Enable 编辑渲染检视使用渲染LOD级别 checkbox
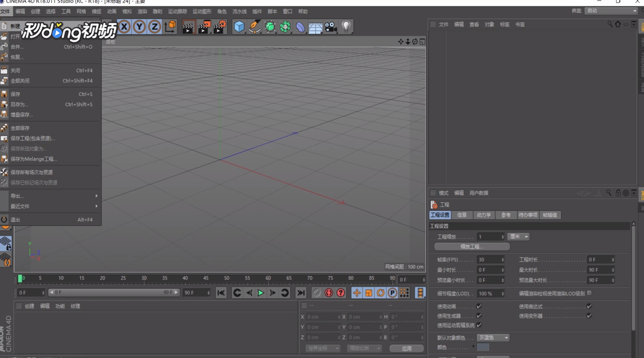 point(589,293)
